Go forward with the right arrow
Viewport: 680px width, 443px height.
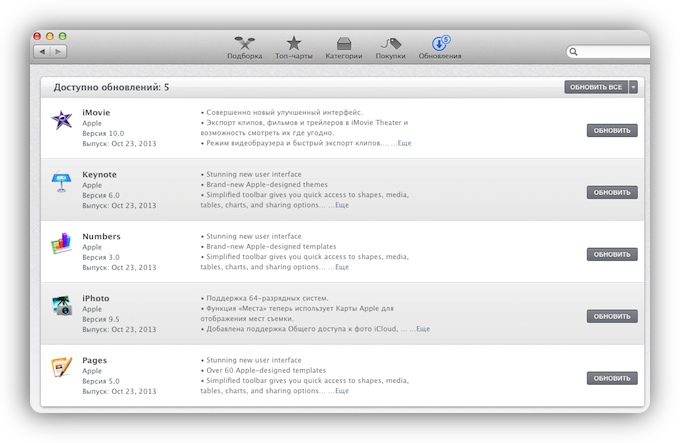click(58, 52)
